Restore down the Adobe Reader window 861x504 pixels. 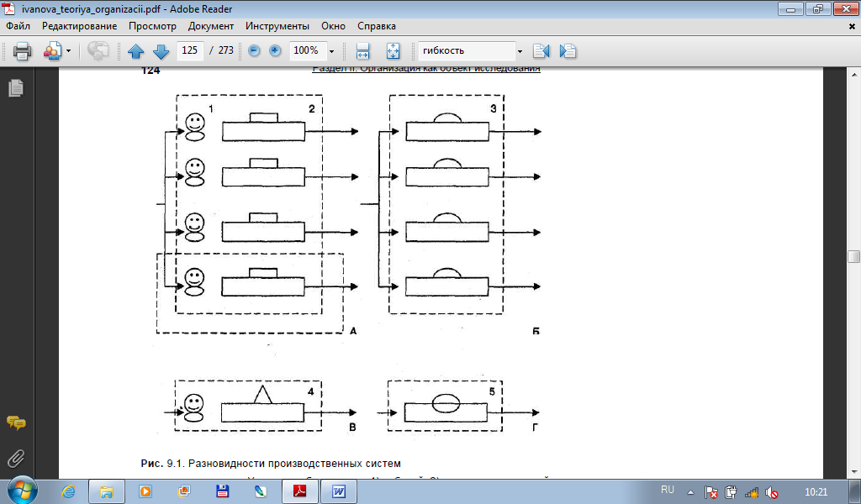(818, 8)
